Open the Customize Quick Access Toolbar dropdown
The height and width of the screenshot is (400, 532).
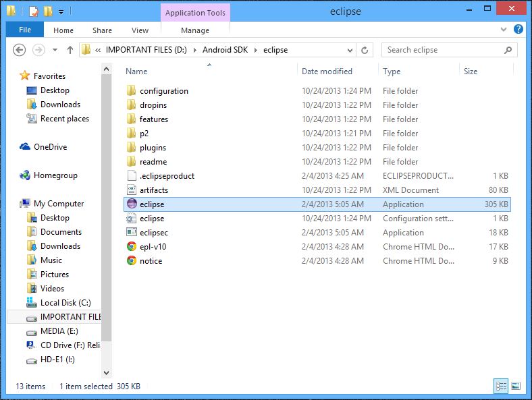coord(61,12)
